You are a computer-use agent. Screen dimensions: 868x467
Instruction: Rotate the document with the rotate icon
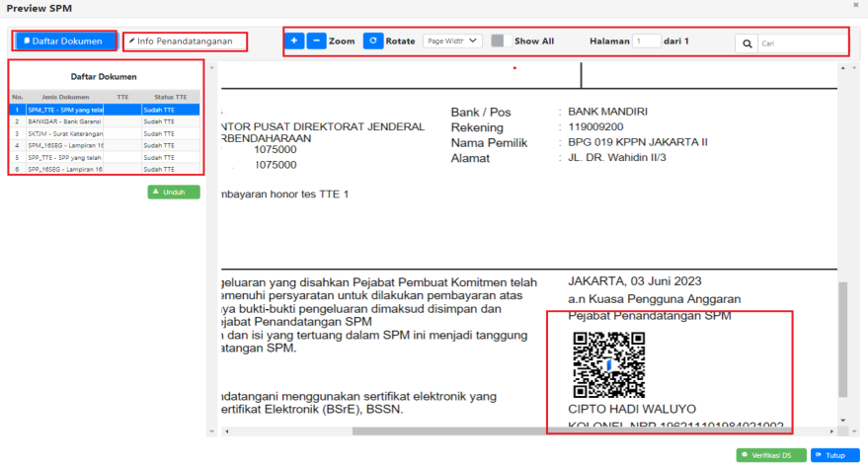372,41
